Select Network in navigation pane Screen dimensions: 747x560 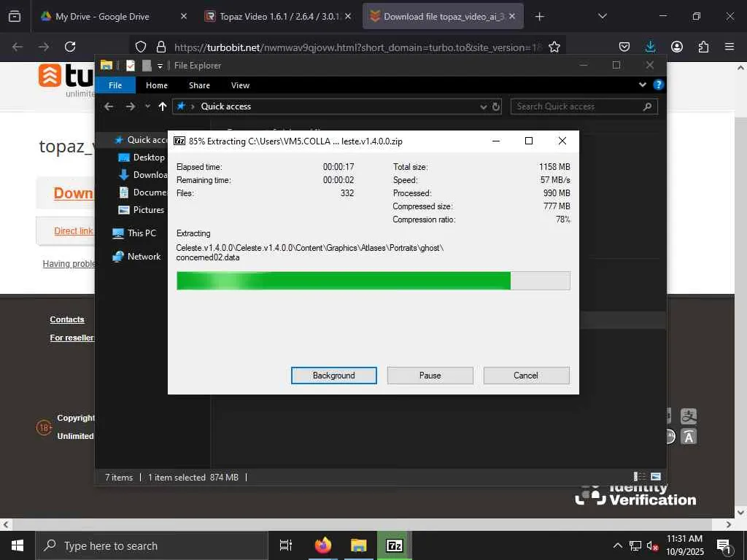click(x=136, y=256)
